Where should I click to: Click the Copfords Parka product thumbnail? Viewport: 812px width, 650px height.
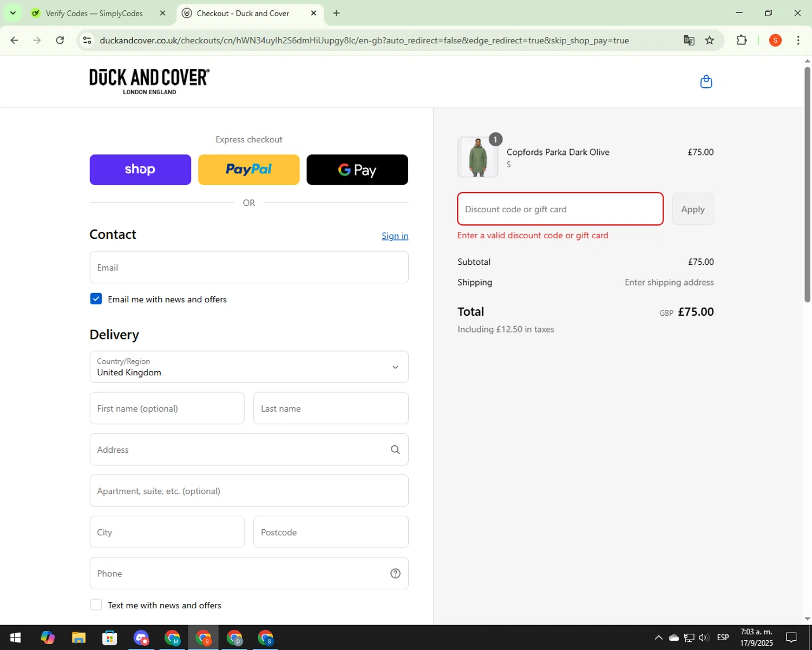[478, 157]
